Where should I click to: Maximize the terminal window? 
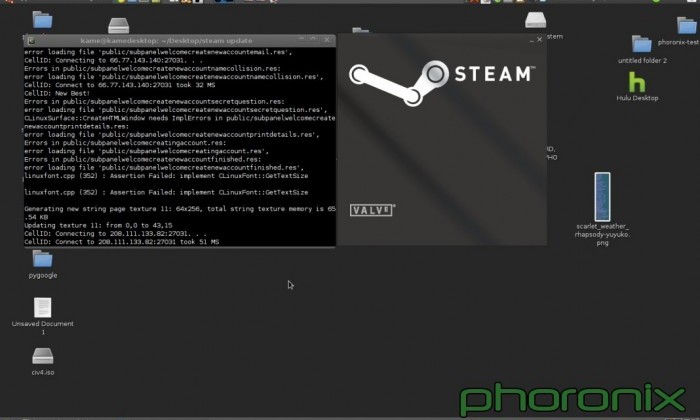(314, 40)
